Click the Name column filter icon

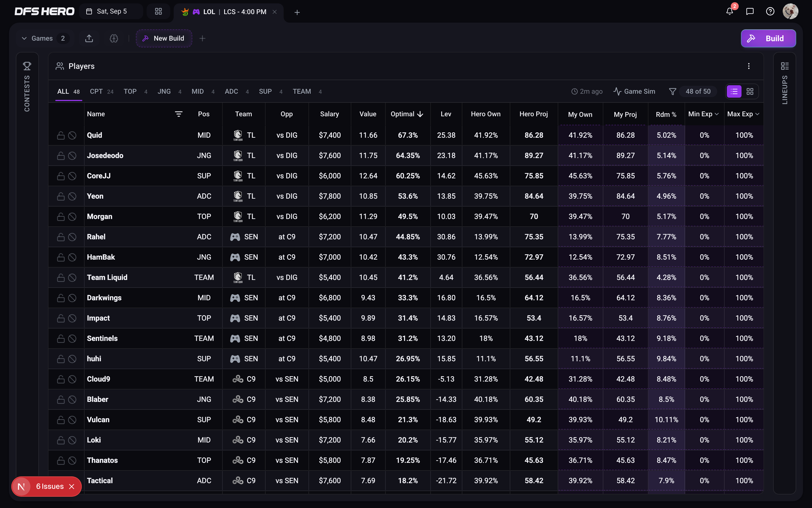tap(178, 114)
